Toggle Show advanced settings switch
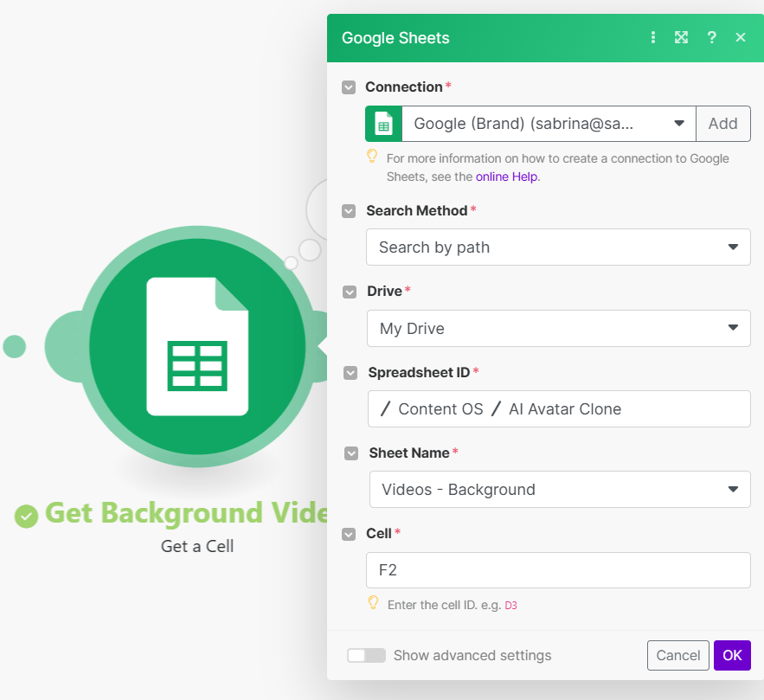Image resolution: width=764 pixels, height=700 pixels. (x=366, y=656)
